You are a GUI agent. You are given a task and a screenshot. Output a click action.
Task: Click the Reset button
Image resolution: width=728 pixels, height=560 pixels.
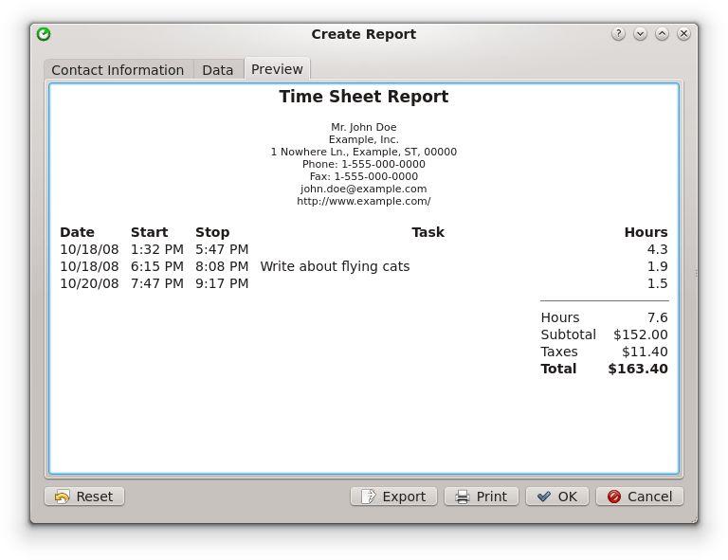tap(84, 497)
